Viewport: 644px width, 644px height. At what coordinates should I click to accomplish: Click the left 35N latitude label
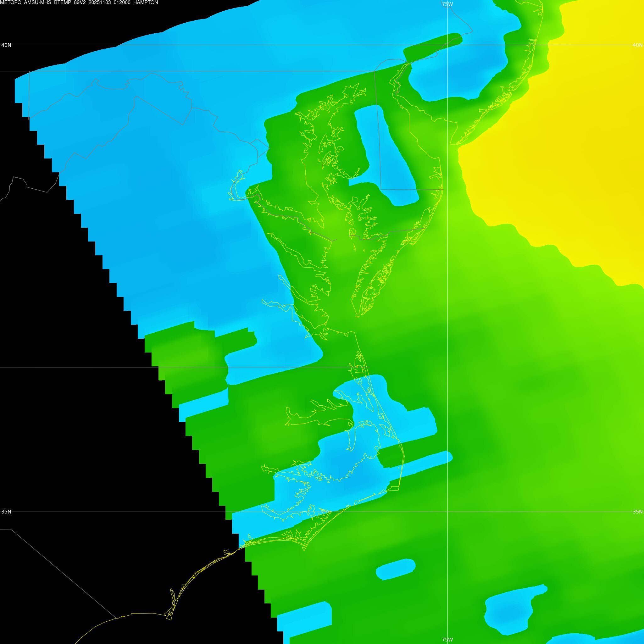[6, 512]
